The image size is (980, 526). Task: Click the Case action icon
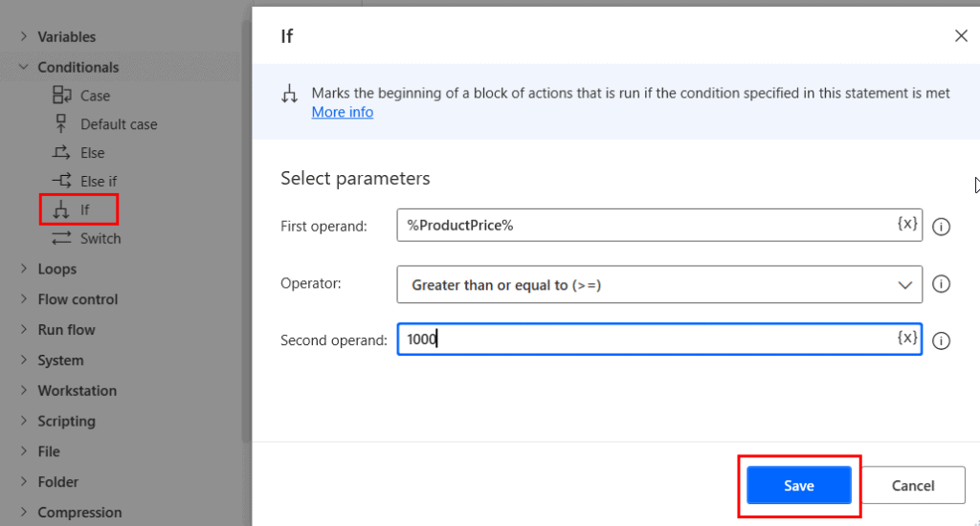pos(61,95)
